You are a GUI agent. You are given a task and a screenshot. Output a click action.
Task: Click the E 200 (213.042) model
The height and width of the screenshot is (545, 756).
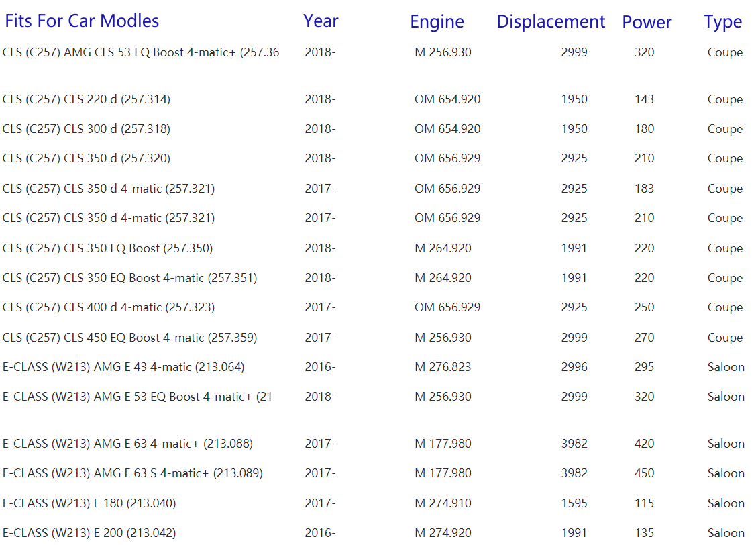89,533
